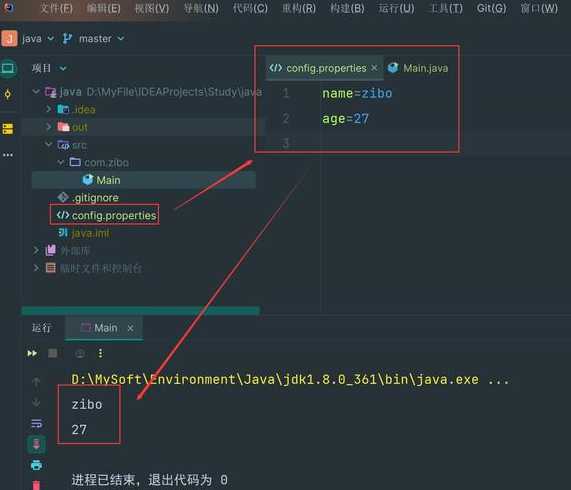Viewport: 571px width, 490px height.
Task: Close the Main run tab
Action: 130,328
